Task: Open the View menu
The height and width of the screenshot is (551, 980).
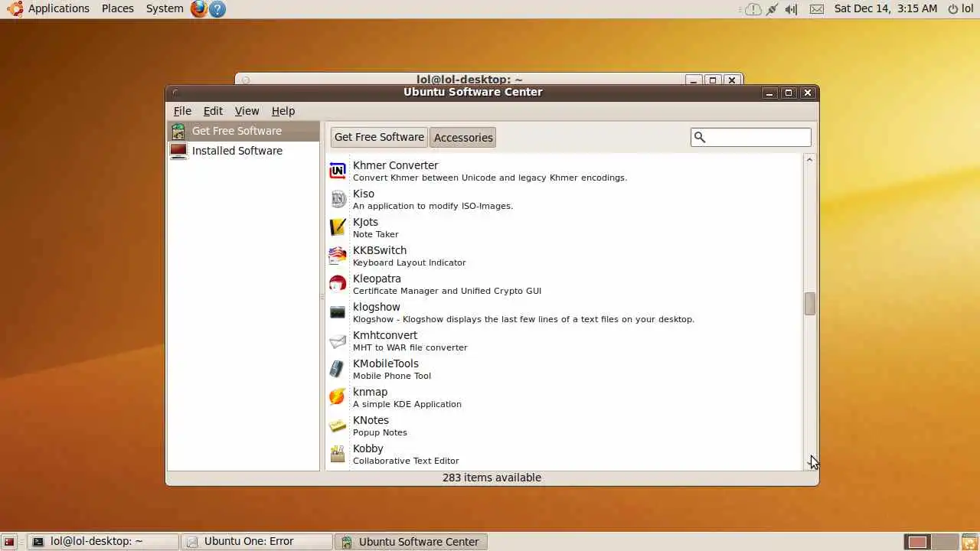Action: (247, 111)
